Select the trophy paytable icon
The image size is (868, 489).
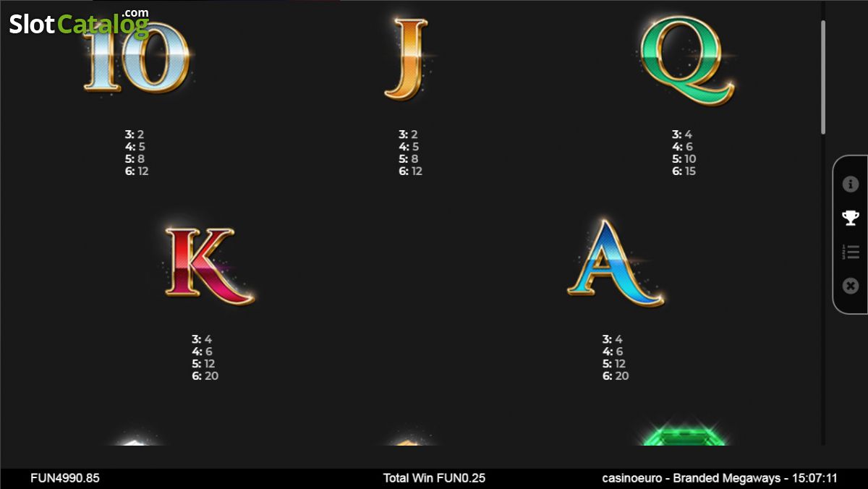tap(851, 218)
